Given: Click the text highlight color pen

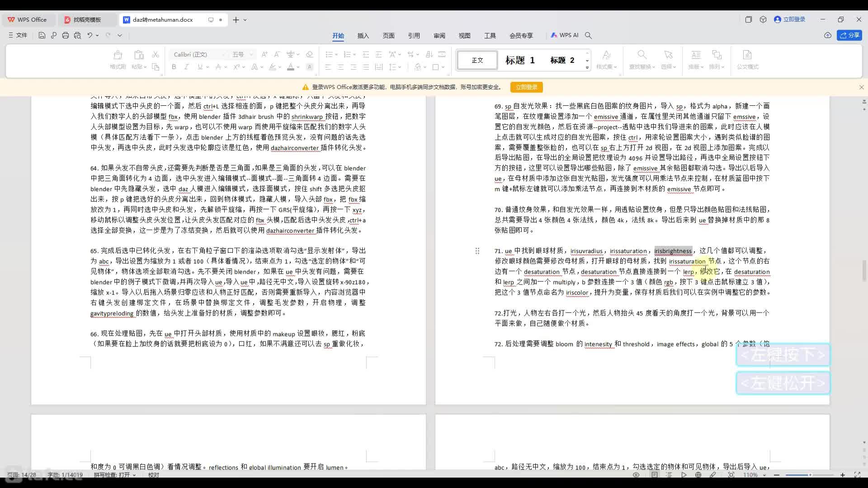Looking at the screenshot, I should [272, 67].
